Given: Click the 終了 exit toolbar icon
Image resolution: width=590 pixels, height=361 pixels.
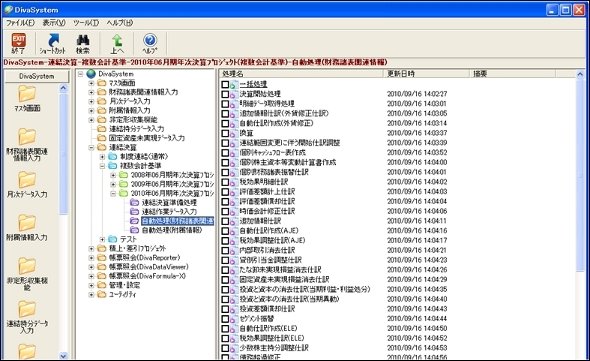Looking at the screenshot, I should pyautogui.click(x=18, y=40).
